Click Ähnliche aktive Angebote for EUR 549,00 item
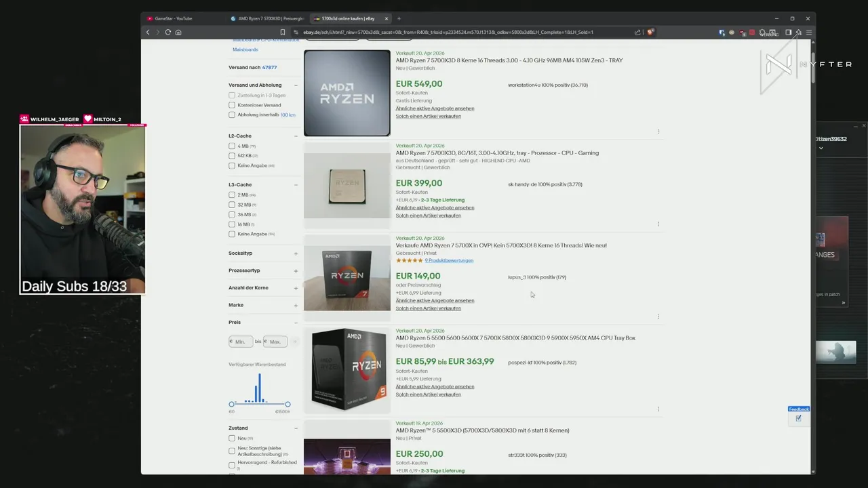Screen dimensions: 868x488 (435, 108)
